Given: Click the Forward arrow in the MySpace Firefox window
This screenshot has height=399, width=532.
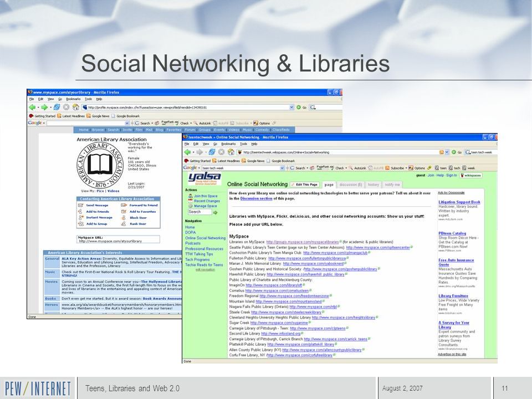Looking at the screenshot, I should pyautogui.click(x=44, y=107).
